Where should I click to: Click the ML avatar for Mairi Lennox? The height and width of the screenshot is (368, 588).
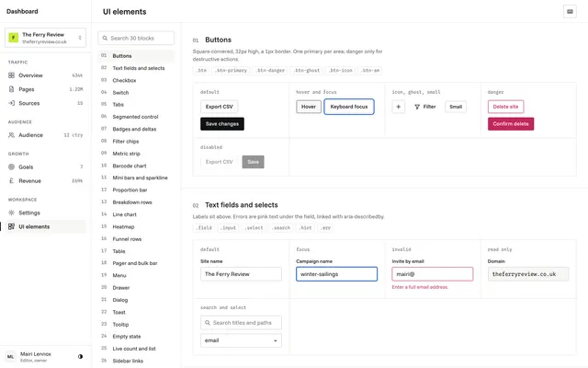pyautogui.click(x=10, y=357)
